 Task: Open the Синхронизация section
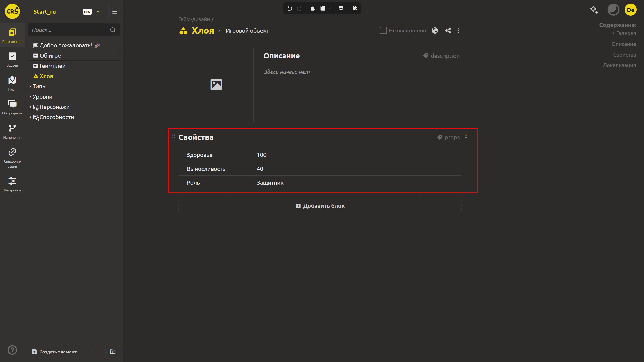pyautogui.click(x=12, y=158)
